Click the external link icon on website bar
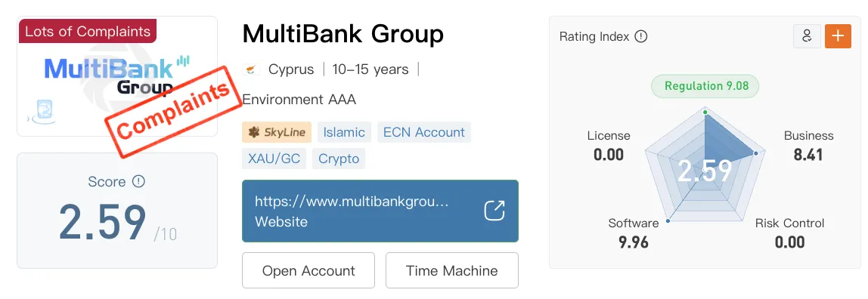 point(494,211)
